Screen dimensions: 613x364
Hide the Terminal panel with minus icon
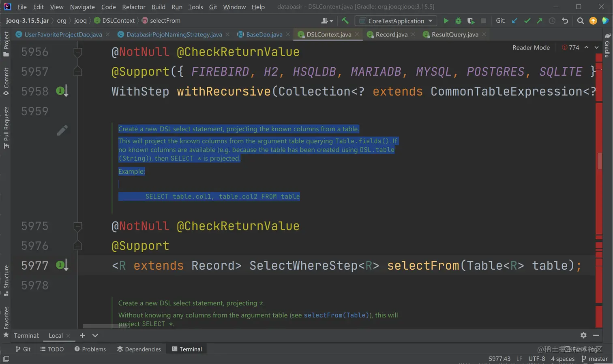[596, 335]
